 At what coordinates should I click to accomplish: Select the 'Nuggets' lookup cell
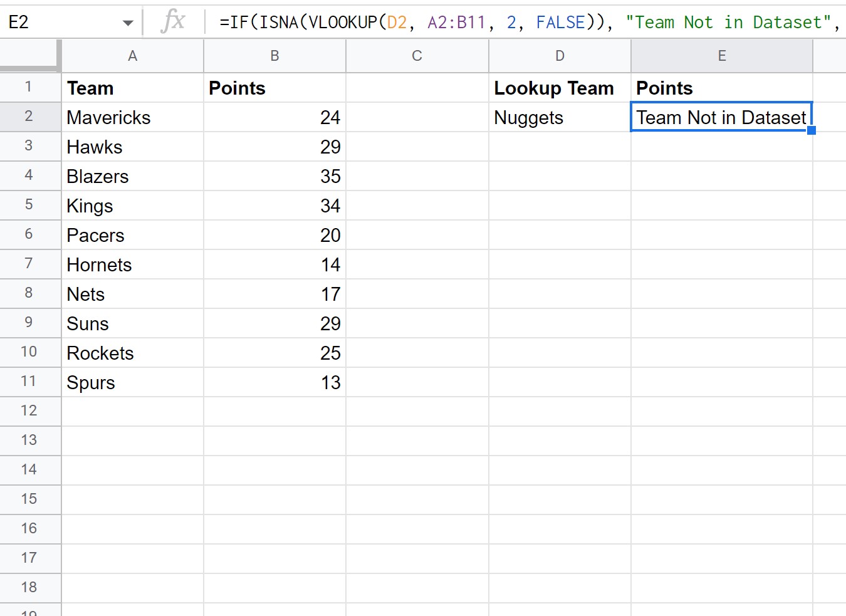coord(560,117)
